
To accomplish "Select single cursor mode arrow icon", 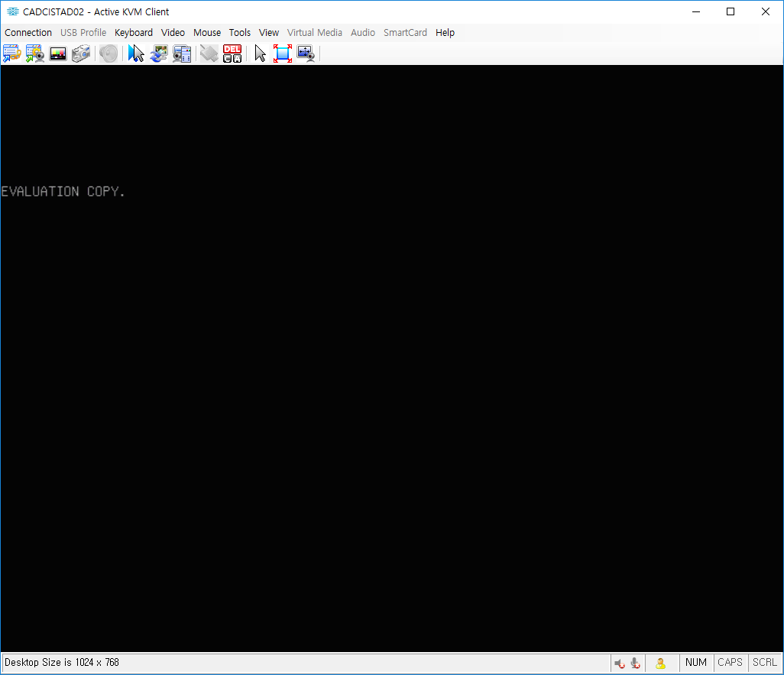I will (x=260, y=53).
